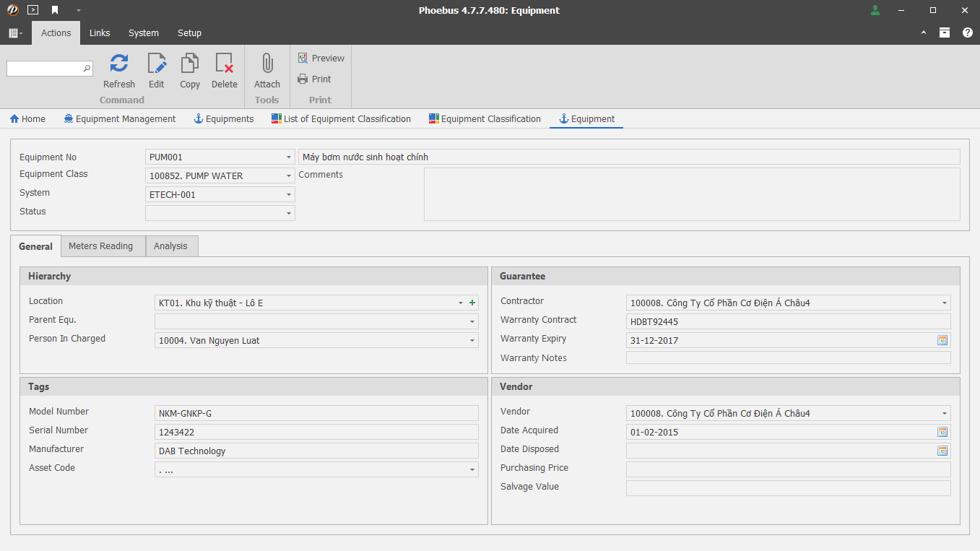Screen dimensions: 980x551
Task: Click the Tags section header
Action: (x=253, y=387)
